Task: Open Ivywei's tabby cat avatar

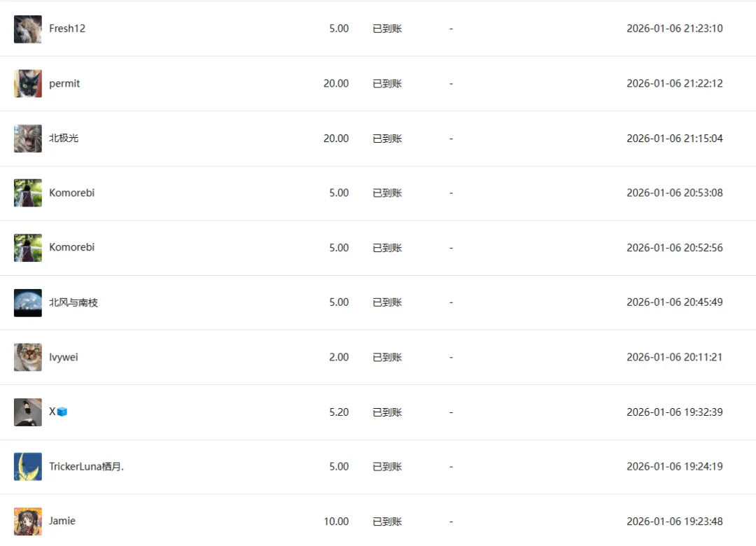Action: tap(28, 357)
